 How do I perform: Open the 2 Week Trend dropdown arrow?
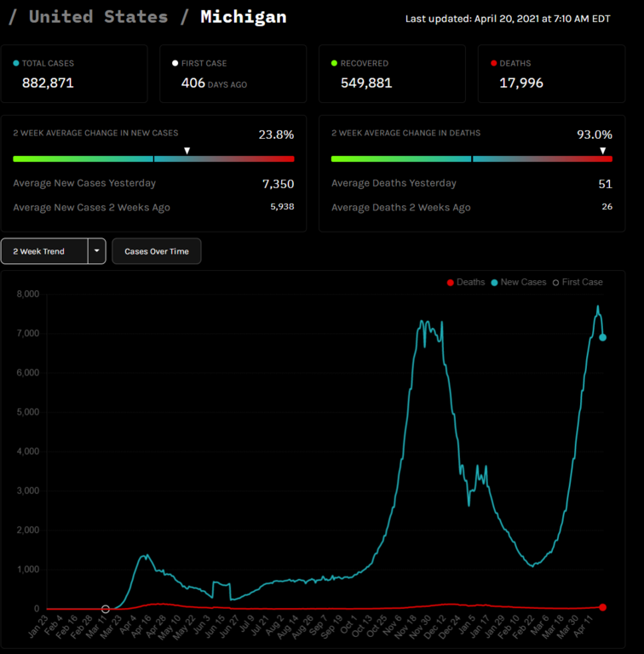pyautogui.click(x=97, y=251)
